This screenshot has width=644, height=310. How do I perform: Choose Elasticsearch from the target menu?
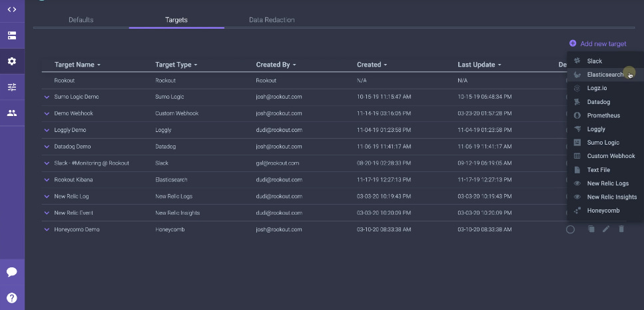coord(605,75)
